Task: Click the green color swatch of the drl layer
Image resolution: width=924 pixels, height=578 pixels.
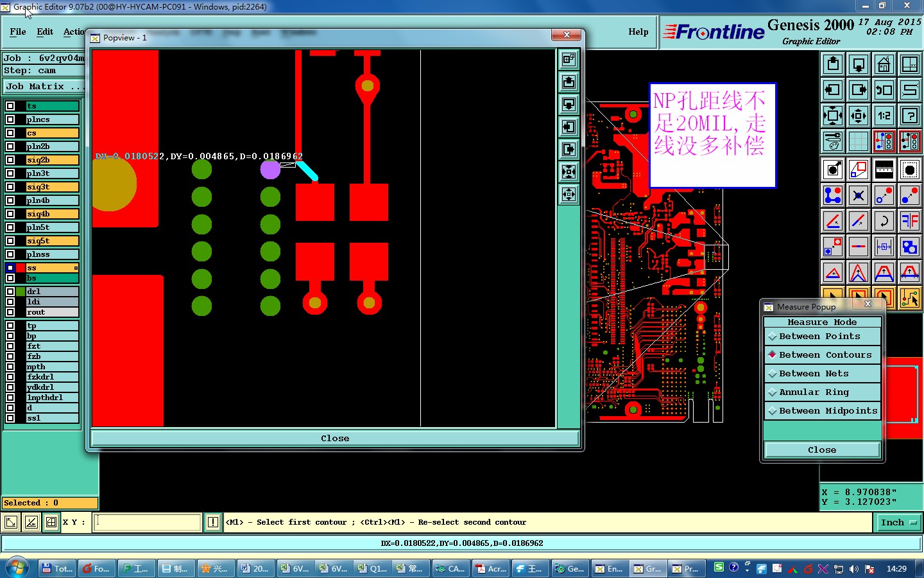Action: pyautogui.click(x=21, y=292)
